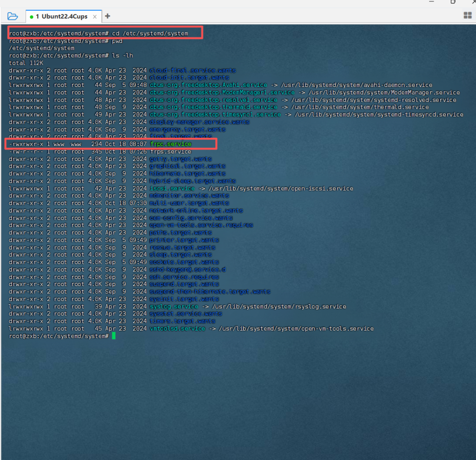Click the dbus-org.freedesktop.Avahi.service entry
Image resolution: width=476 pixels, height=460 pixels.
click(x=208, y=85)
